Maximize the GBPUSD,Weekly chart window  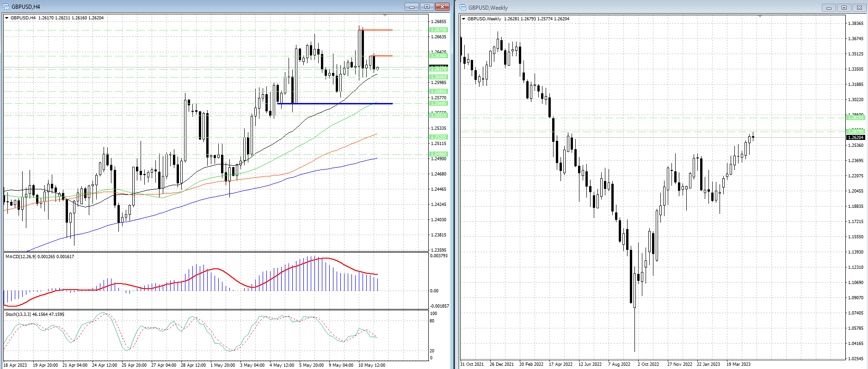844,7
